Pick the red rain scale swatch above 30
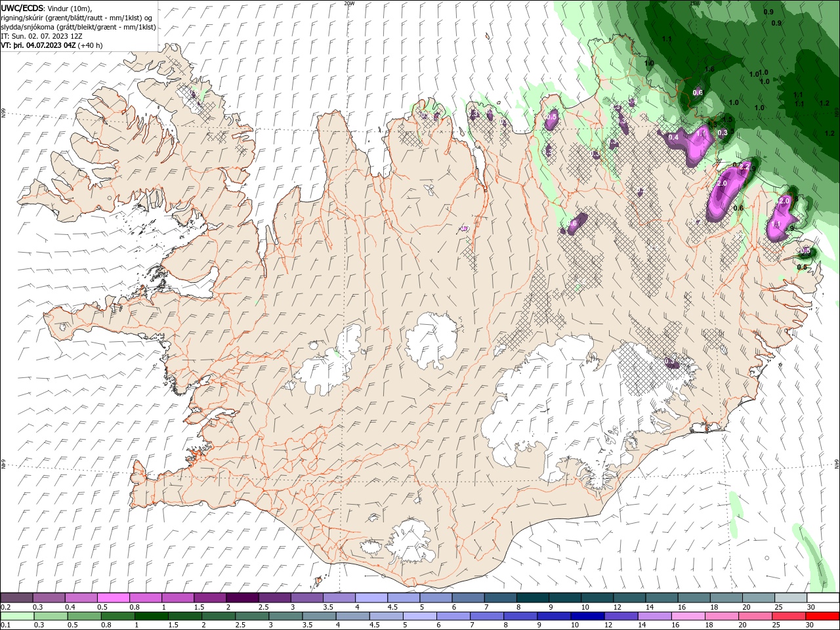Screen dimensions: 840x630 click(x=823, y=616)
